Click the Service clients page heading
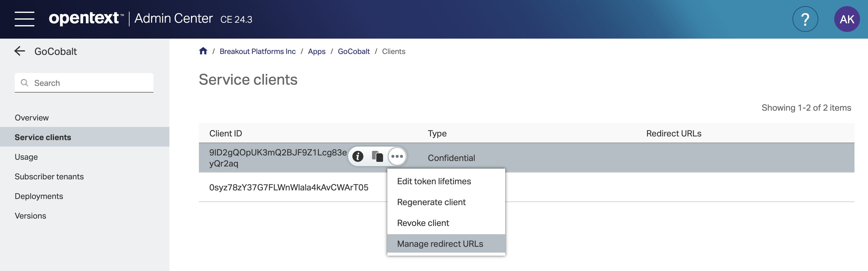 [x=248, y=80]
